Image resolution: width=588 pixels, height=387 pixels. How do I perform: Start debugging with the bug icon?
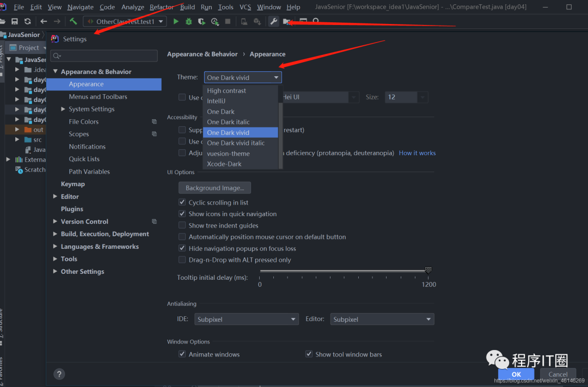[188, 21]
